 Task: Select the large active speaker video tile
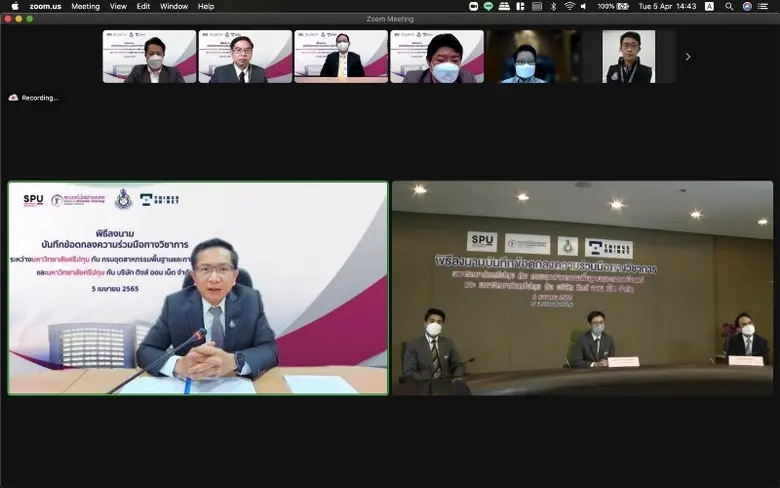point(198,288)
